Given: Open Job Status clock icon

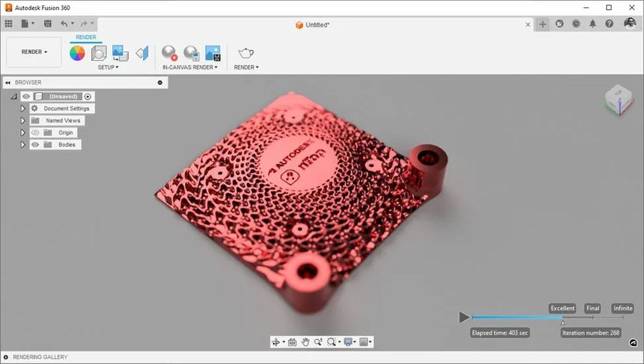Looking at the screenshot, I should [576, 24].
